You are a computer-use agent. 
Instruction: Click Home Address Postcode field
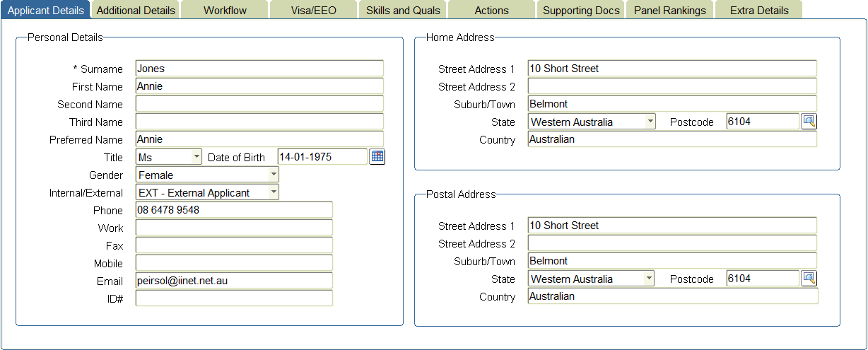point(763,122)
